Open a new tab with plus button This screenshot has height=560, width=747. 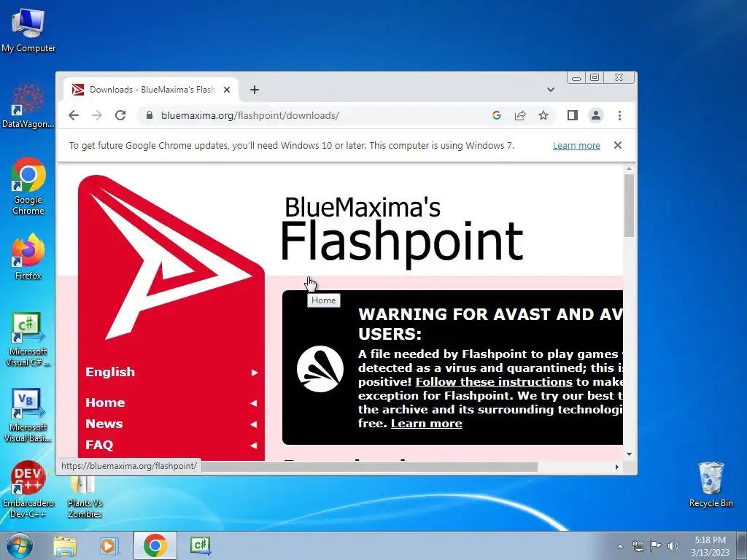point(255,90)
